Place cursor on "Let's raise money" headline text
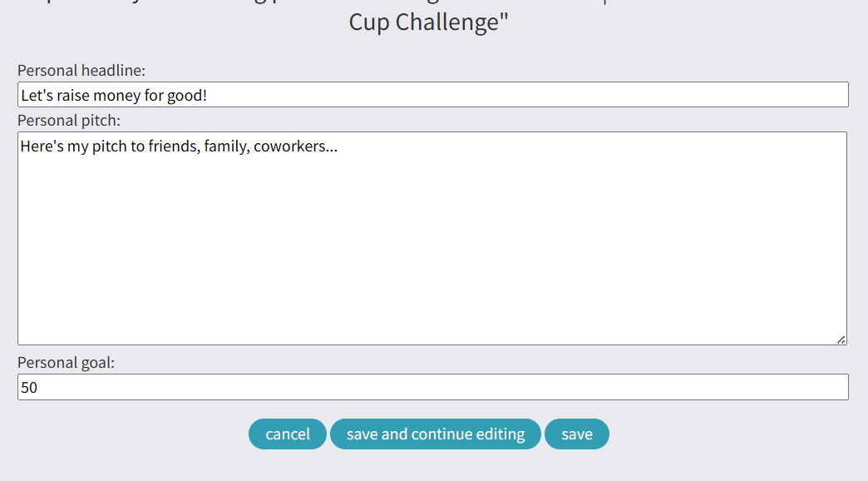 tap(79, 96)
